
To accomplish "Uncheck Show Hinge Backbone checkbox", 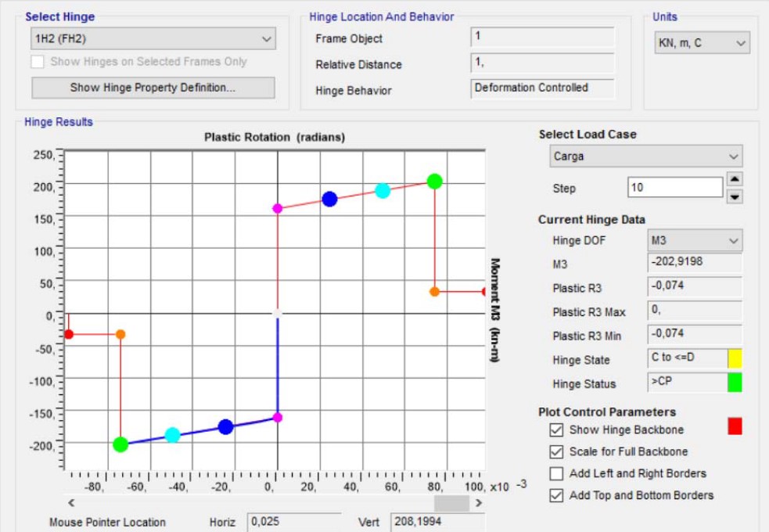I will pos(556,430).
